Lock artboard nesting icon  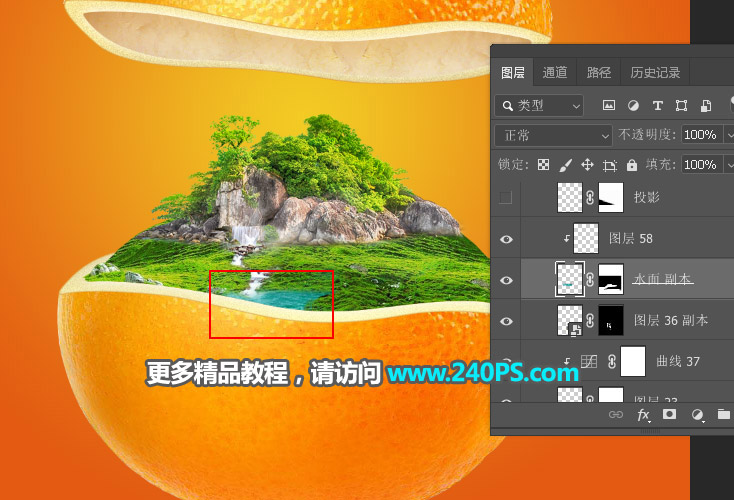point(609,165)
